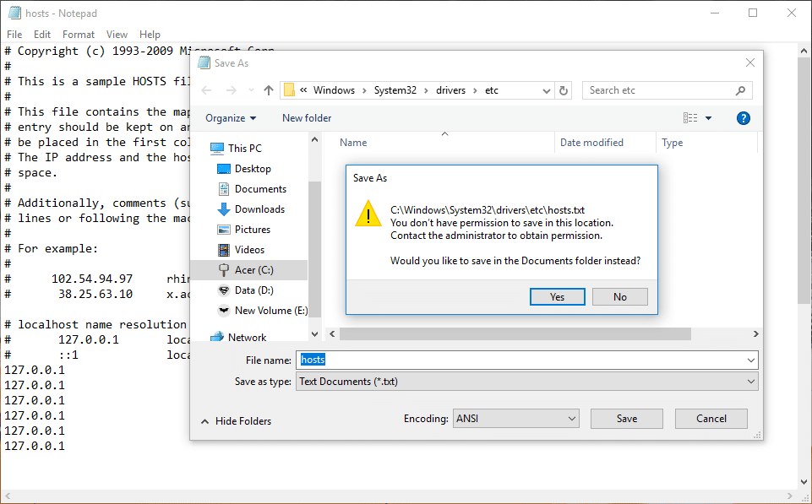
Task: Open the File menu in Notepad
Action: (14, 35)
